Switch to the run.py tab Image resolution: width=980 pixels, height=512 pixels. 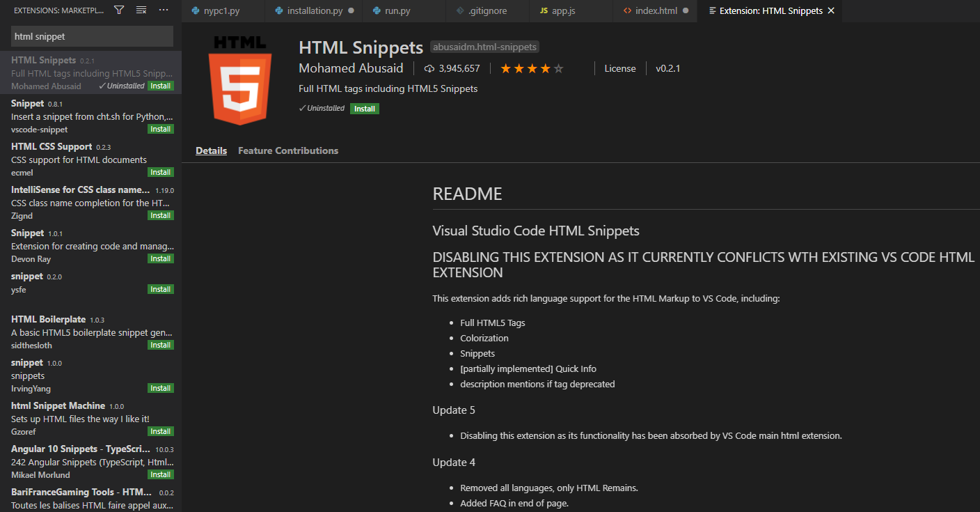pos(404,11)
